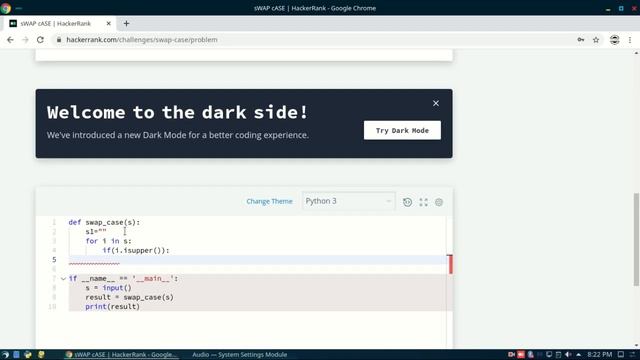Image resolution: width=640 pixels, height=360 pixels.
Task: Open the volume control in tray
Action: (568, 355)
